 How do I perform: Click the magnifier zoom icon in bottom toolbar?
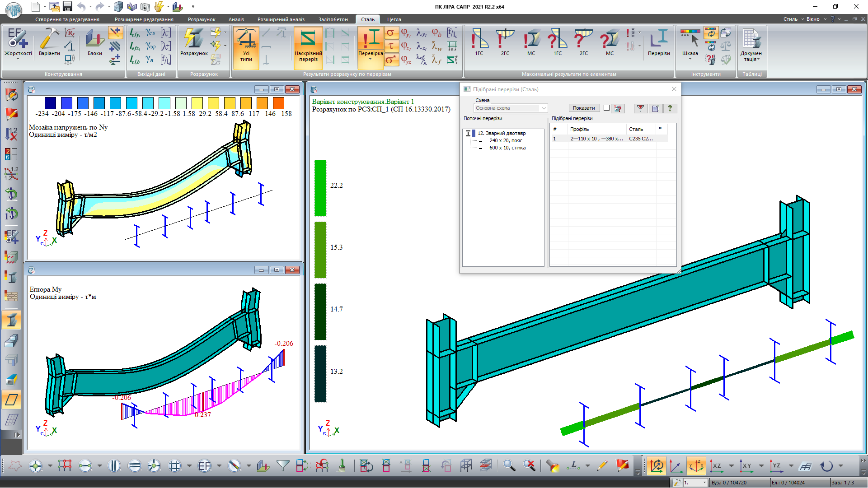click(x=509, y=465)
